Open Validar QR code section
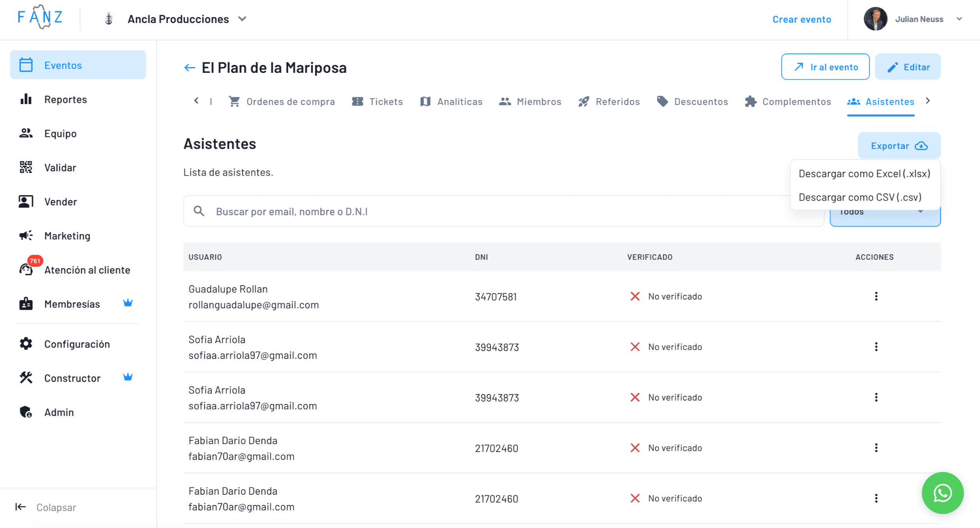 pyautogui.click(x=60, y=167)
